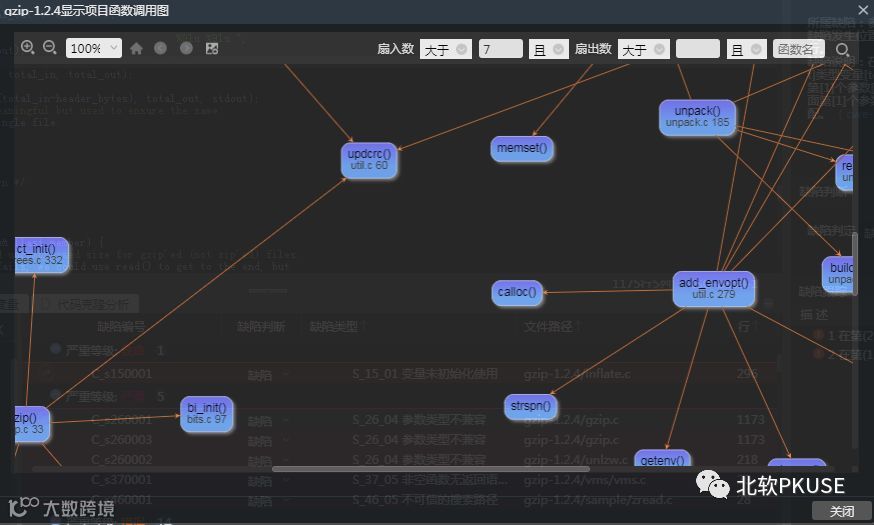
Task: Select the zip() function node
Action: [32, 424]
